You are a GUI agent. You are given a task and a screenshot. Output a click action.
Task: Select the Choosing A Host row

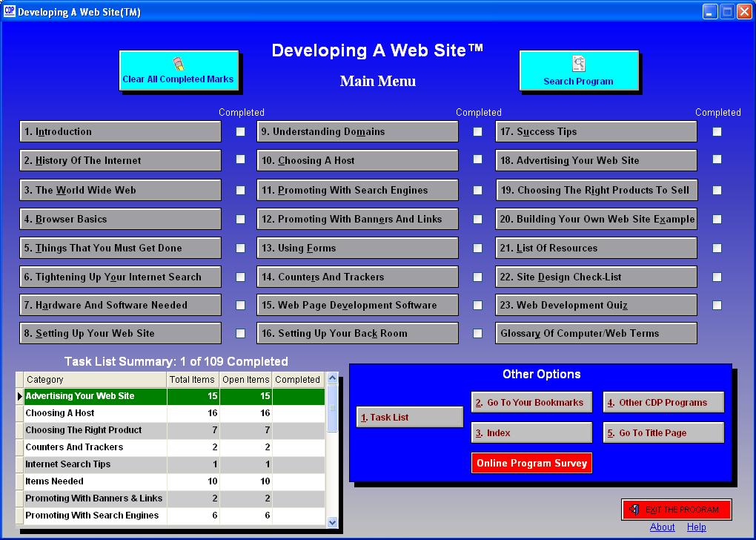tap(174, 414)
